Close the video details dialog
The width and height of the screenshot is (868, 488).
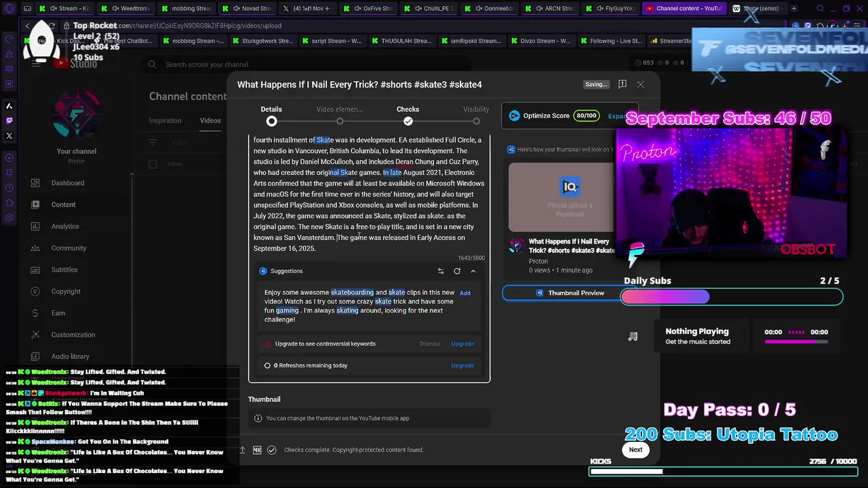point(640,85)
